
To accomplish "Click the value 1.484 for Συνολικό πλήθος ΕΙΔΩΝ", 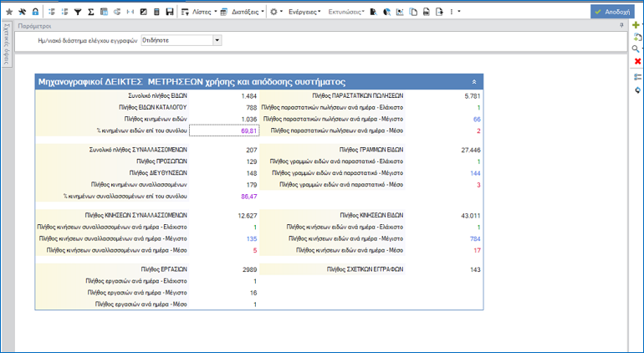I will (x=249, y=96).
